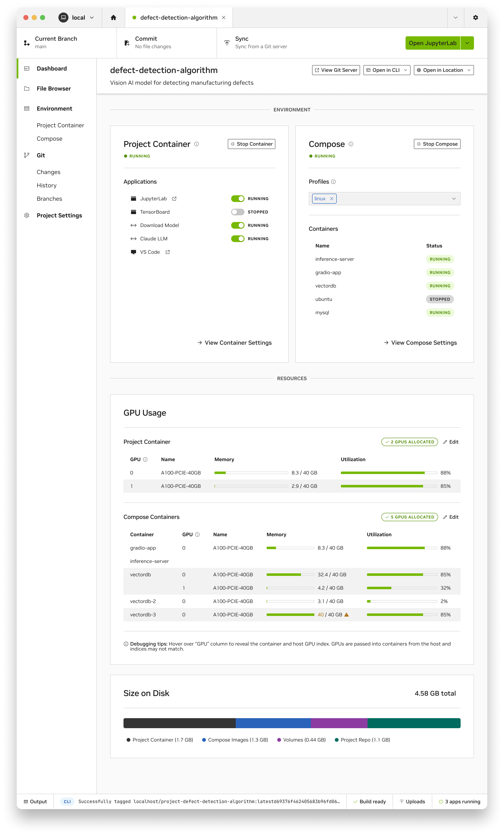Click the purple Volumes disk bar segment
This screenshot has height=835, width=504.
tap(339, 723)
